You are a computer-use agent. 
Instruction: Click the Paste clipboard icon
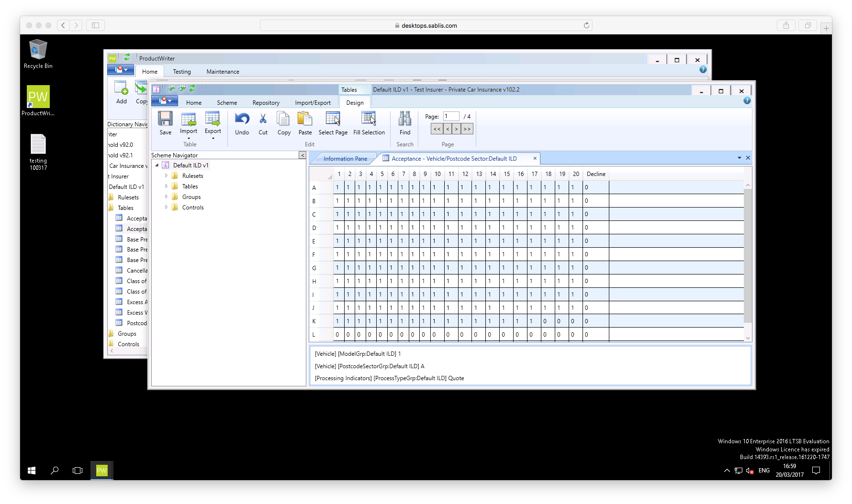tap(304, 119)
